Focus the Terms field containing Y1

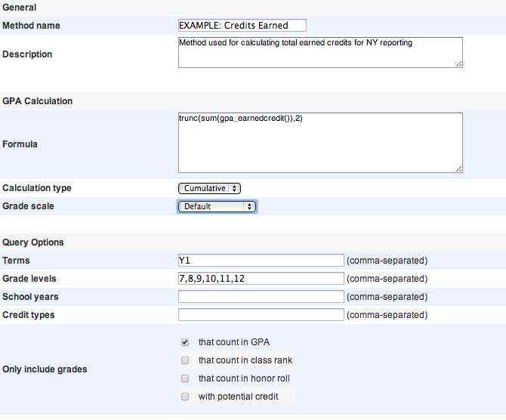click(261, 261)
